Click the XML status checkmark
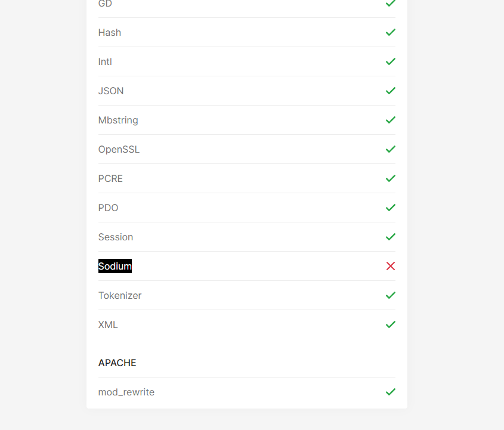The image size is (504, 430). 391,324
